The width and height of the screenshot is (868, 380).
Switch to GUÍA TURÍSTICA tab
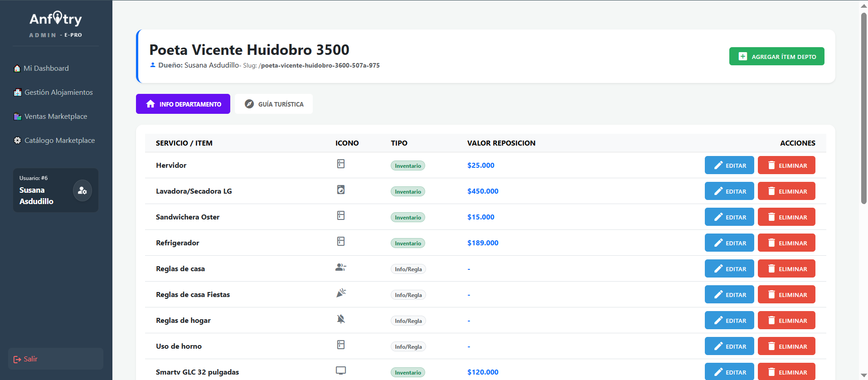[274, 104]
